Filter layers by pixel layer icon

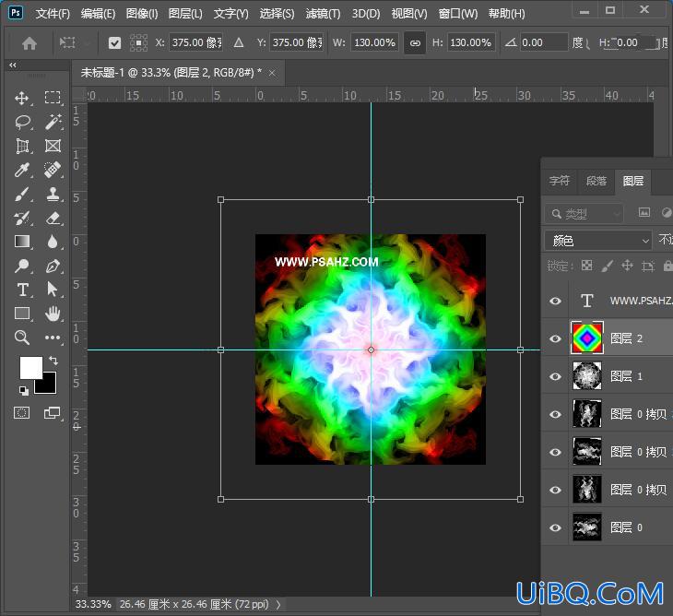643,212
